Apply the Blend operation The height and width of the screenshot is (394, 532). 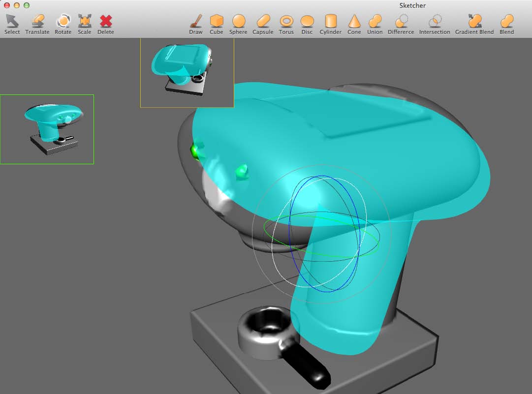(506, 25)
